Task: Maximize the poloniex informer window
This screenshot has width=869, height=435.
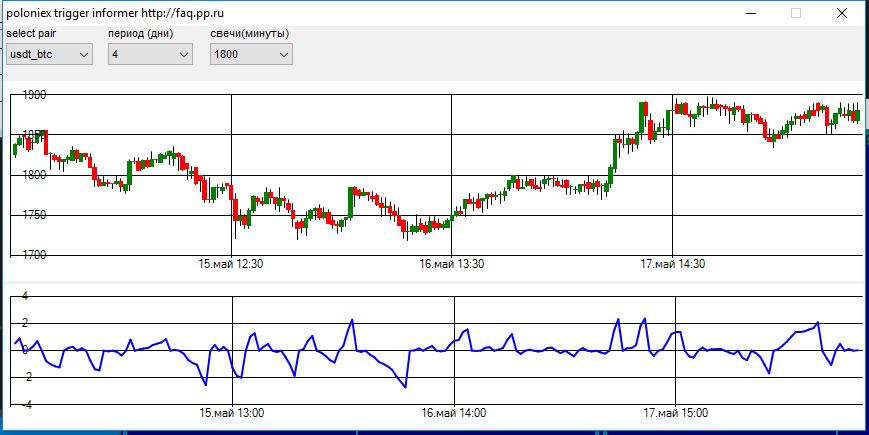Action: [796, 13]
